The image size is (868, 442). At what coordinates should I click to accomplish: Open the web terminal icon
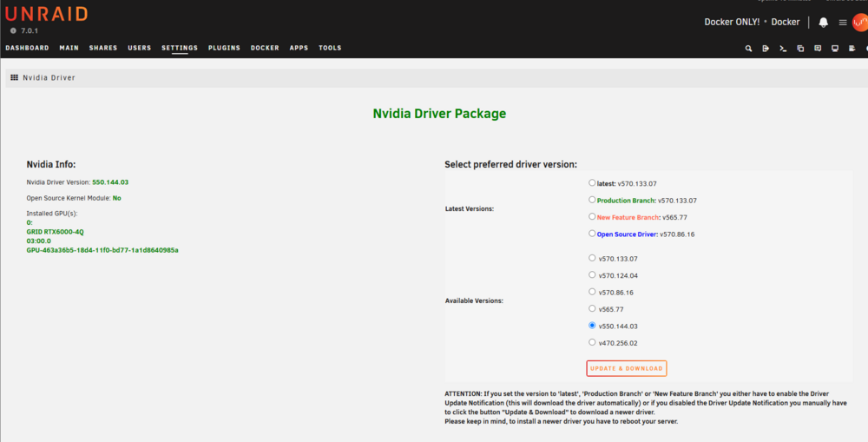pos(783,49)
